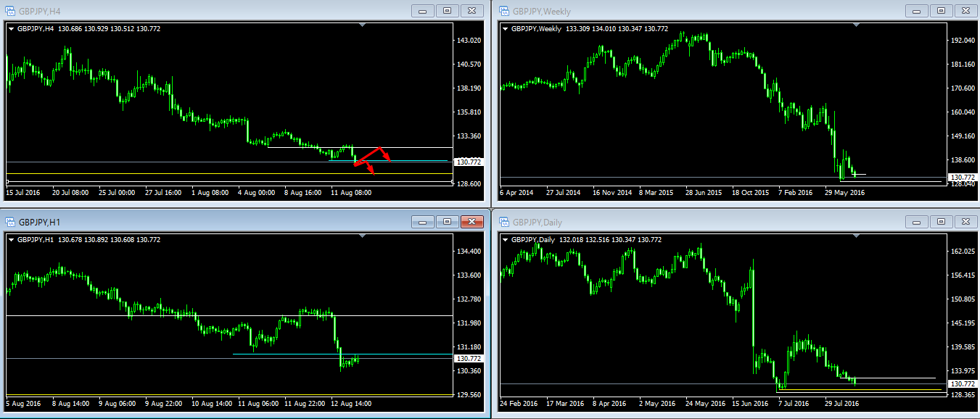This screenshot has width=980, height=419.
Task: Select the chart shift marker atop H4 chart
Action: (x=363, y=25)
